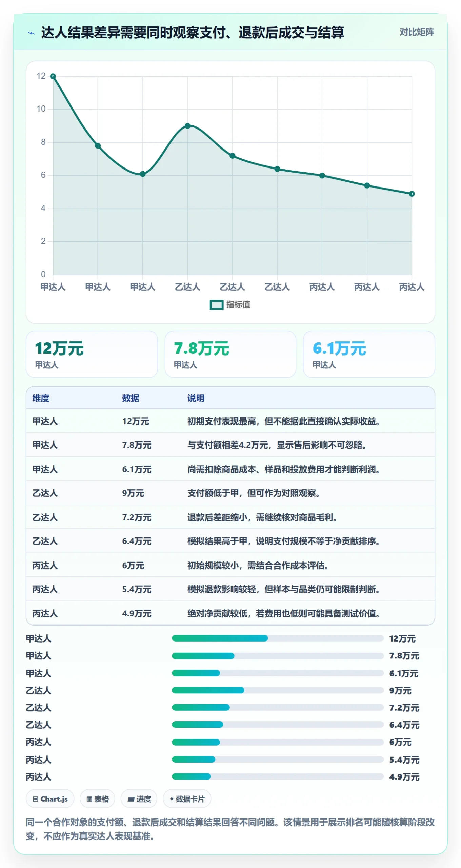The width and height of the screenshot is (461, 868).
Task: Click the y-axis label 8 on the chart
Action: [43, 142]
